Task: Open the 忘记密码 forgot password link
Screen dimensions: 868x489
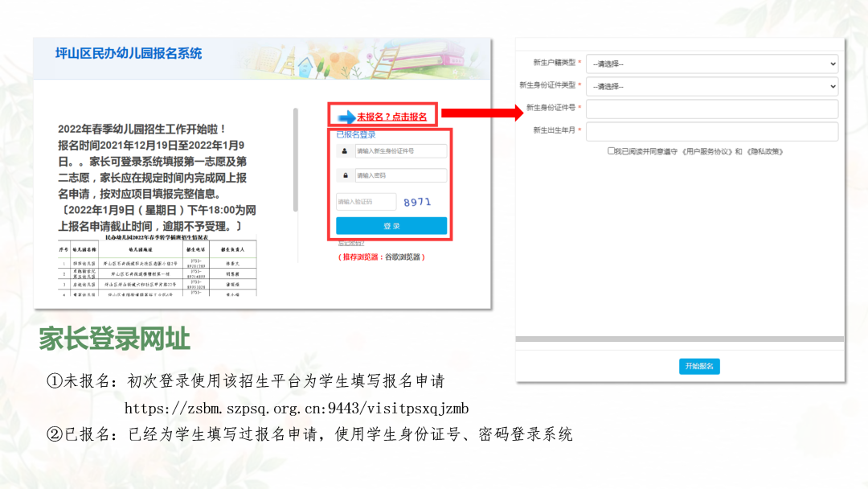Action: pos(352,241)
